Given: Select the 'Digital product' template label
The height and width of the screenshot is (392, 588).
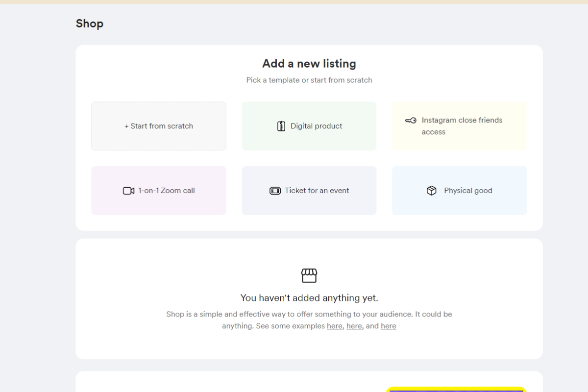Looking at the screenshot, I should tap(316, 126).
